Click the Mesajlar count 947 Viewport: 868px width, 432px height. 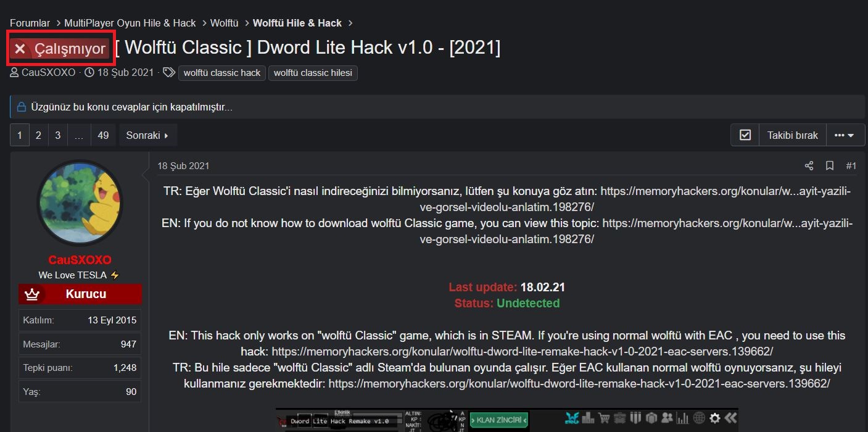(128, 344)
